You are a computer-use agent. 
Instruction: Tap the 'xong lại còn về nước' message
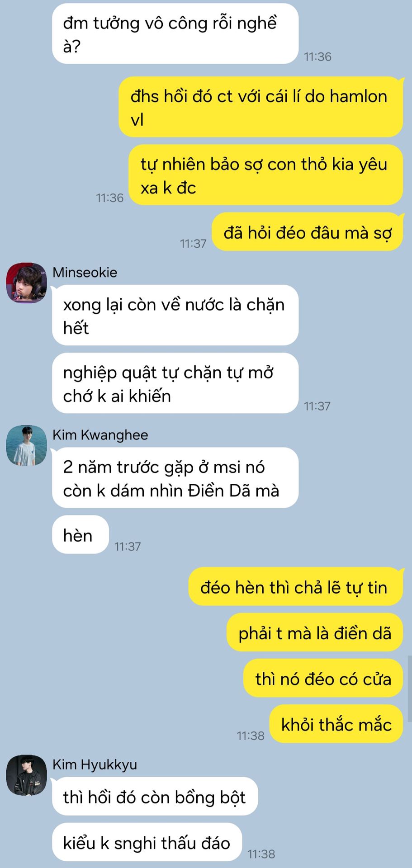175,315
